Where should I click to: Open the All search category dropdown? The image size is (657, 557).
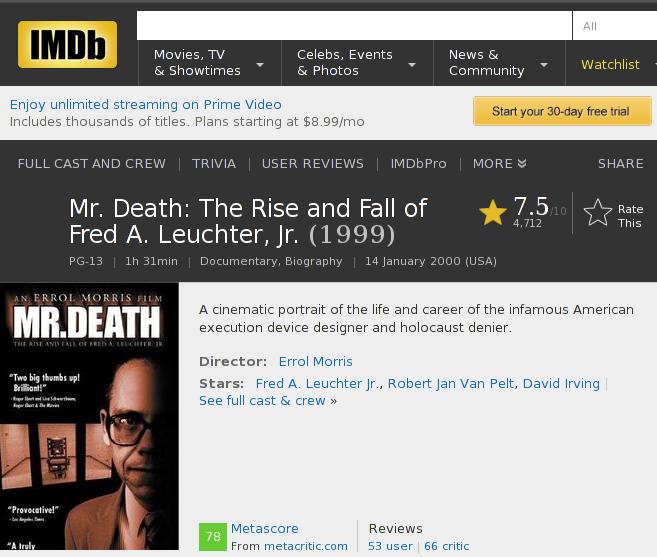[x=614, y=26]
